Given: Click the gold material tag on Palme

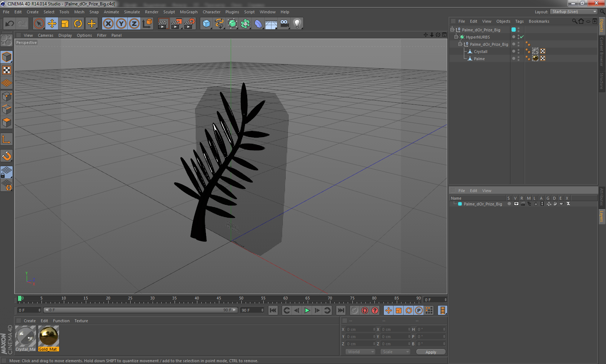Looking at the screenshot, I should tap(535, 58).
